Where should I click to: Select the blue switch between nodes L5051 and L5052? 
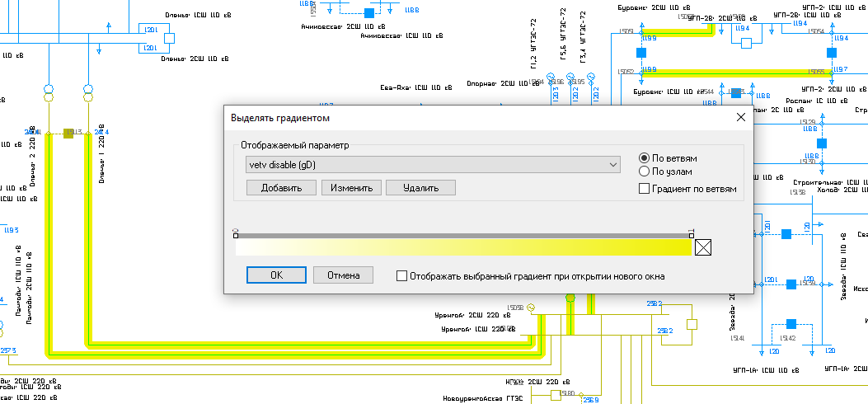point(640,53)
